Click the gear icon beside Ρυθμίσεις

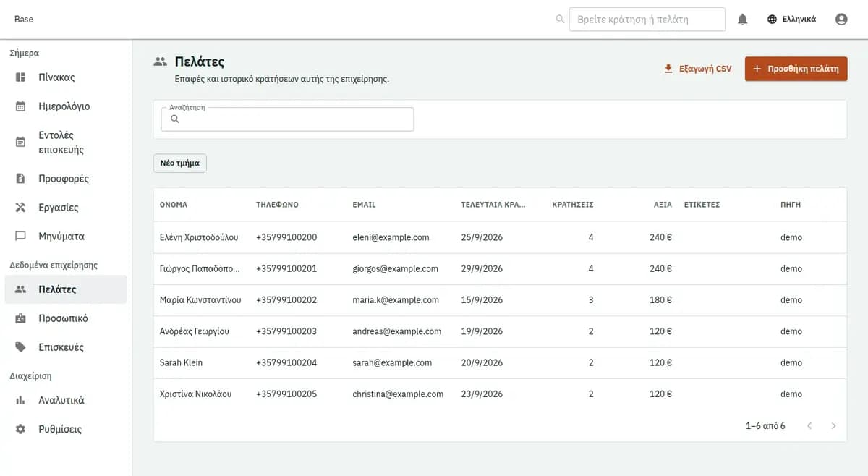[x=21, y=429]
